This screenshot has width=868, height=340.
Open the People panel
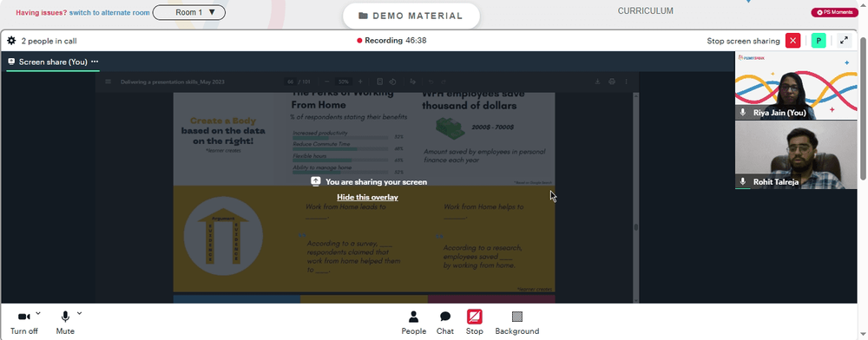(x=413, y=323)
